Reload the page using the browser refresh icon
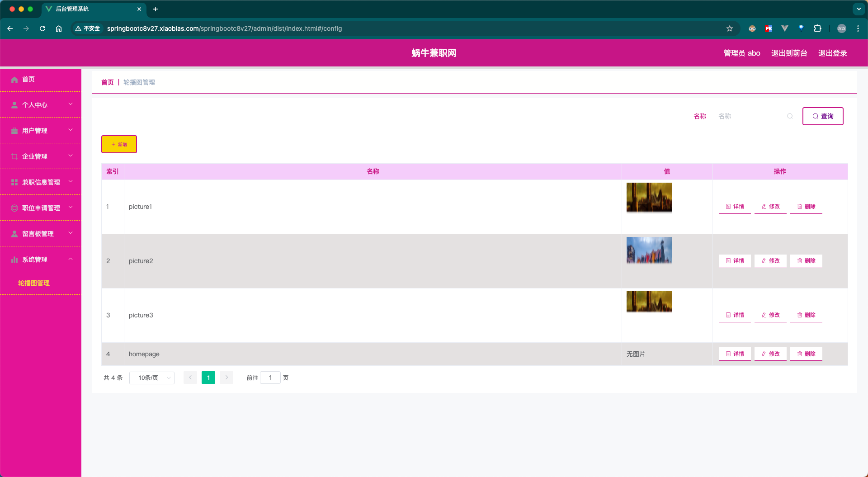Image resolution: width=868 pixels, height=477 pixels. point(42,28)
